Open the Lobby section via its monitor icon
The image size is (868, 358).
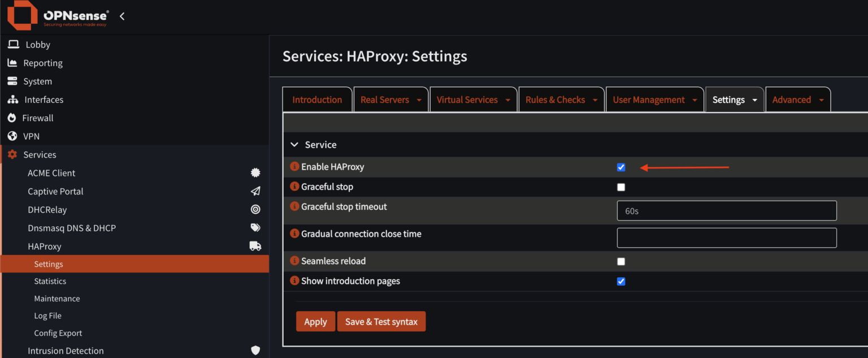[x=12, y=44]
